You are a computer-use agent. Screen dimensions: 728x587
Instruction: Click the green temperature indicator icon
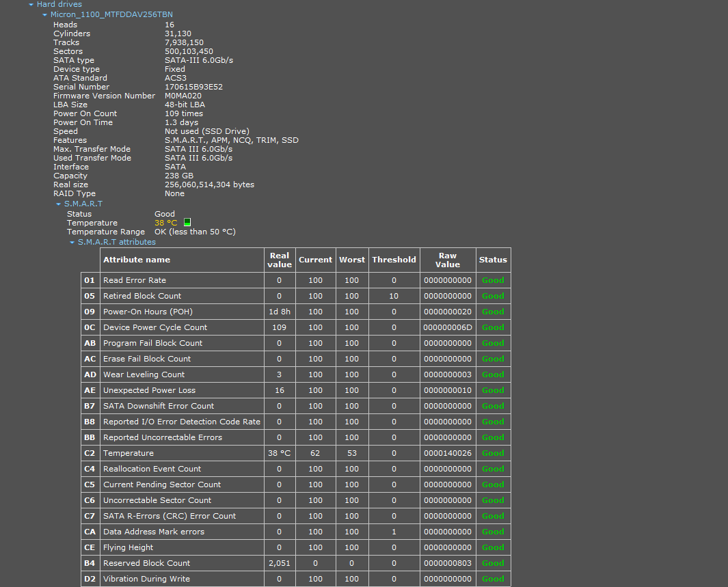[187, 223]
